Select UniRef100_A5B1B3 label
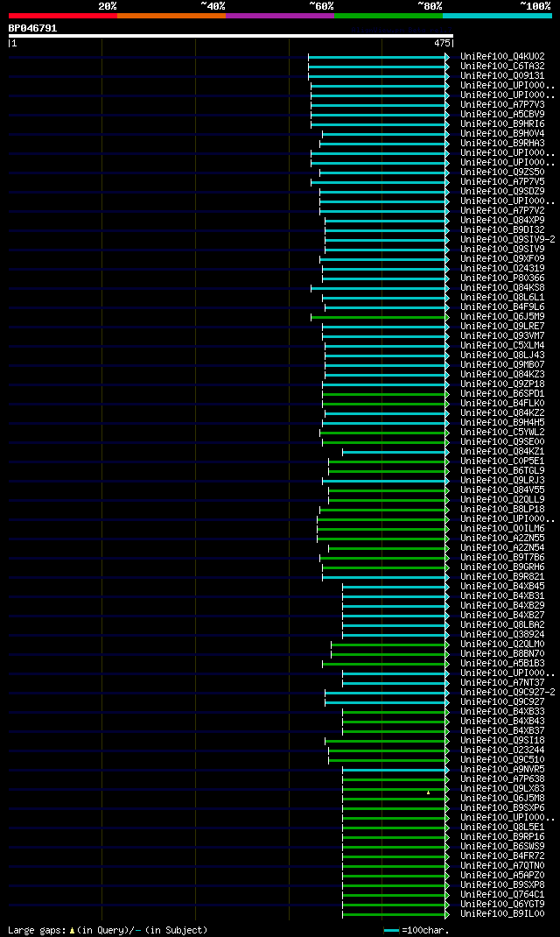This screenshot has height=937, width=560. click(502, 663)
